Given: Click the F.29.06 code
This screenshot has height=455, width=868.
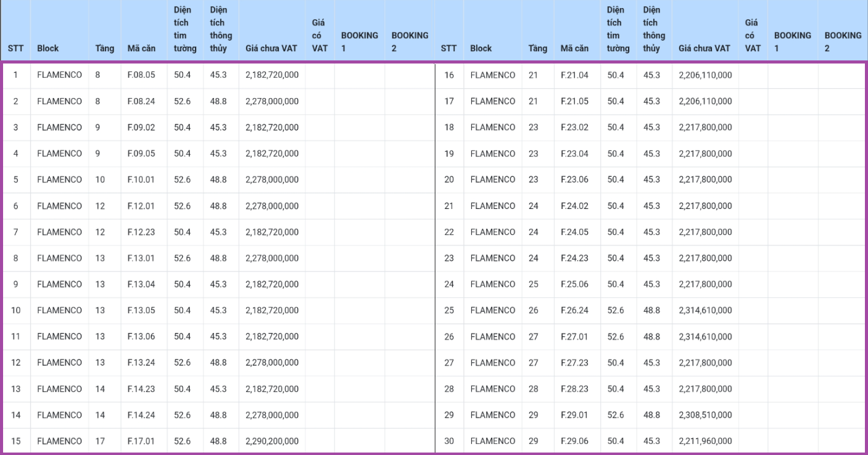Looking at the screenshot, I should (x=574, y=441).
